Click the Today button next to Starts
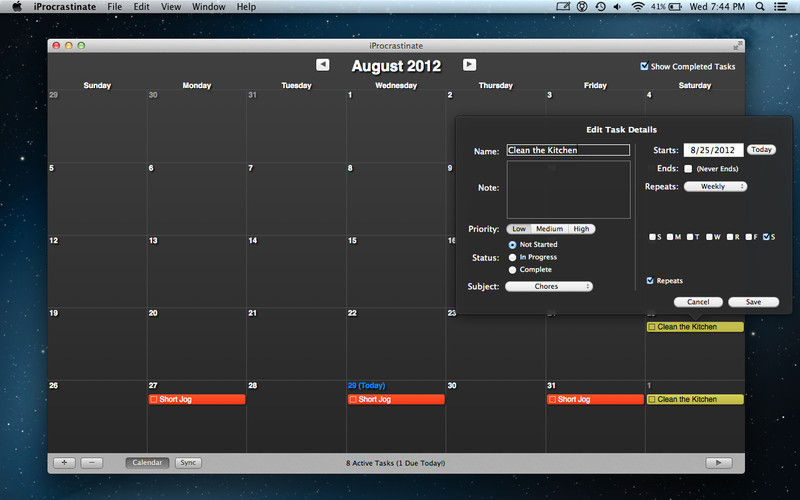The height and width of the screenshot is (500, 800). click(x=761, y=149)
